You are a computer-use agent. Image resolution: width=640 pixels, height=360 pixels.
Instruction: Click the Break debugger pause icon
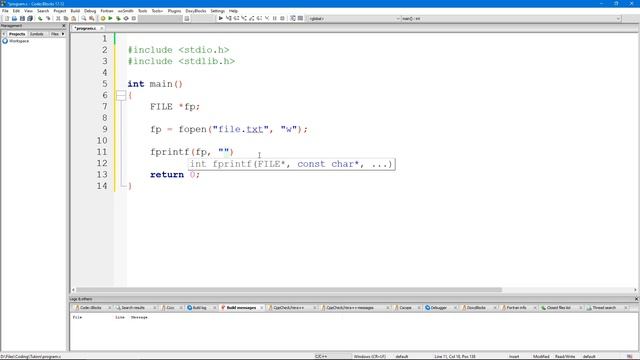tap(274, 18)
